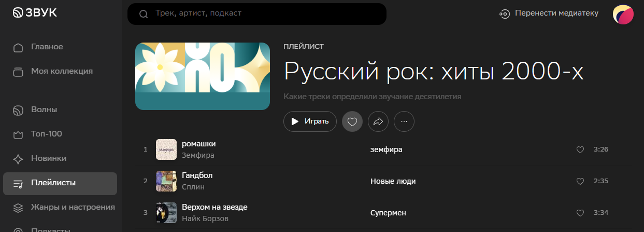The width and height of the screenshot is (644, 232).
Task: Like the track Верхом на звезде
Action: (x=580, y=213)
